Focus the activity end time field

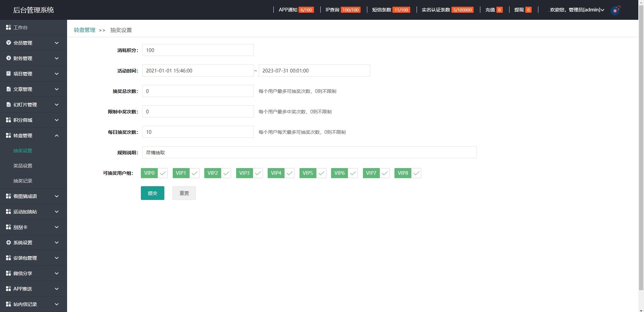click(314, 70)
